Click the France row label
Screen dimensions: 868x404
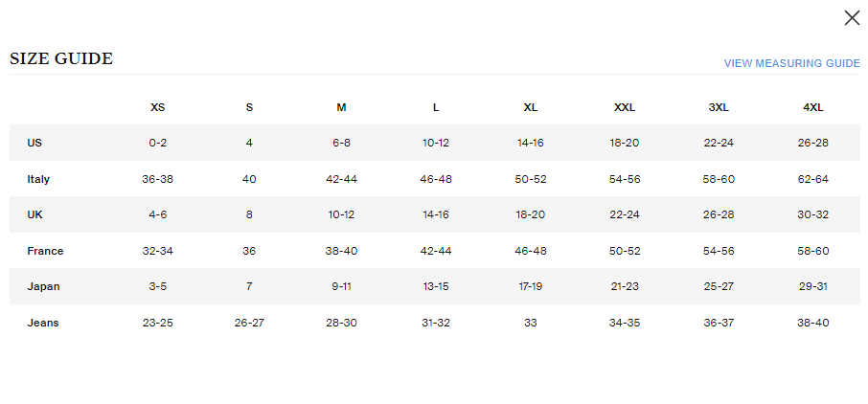click(x=45, y=251)
